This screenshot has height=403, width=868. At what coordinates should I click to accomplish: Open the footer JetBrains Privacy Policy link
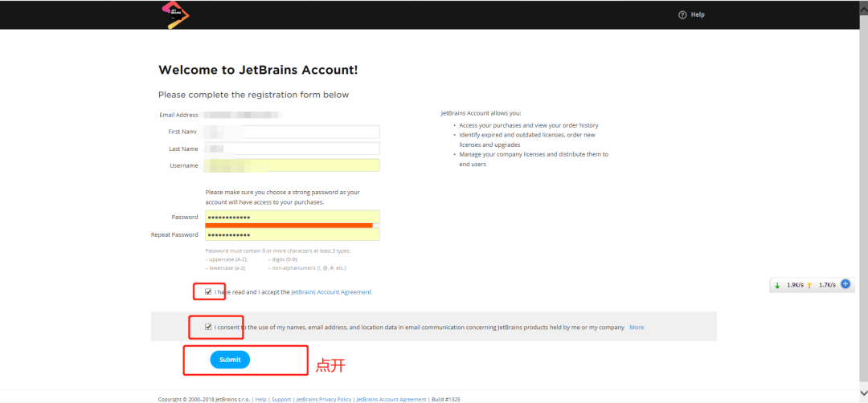323,399
